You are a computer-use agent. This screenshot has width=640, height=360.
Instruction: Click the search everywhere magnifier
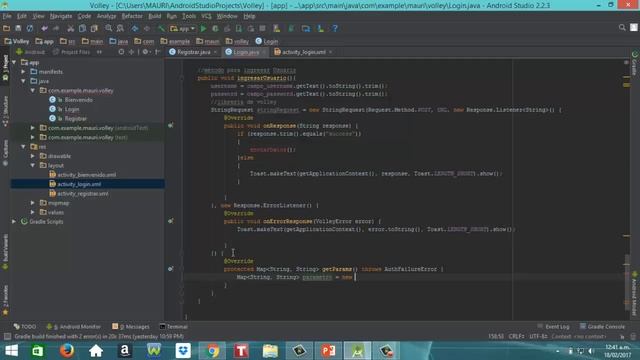pos(622,28)
